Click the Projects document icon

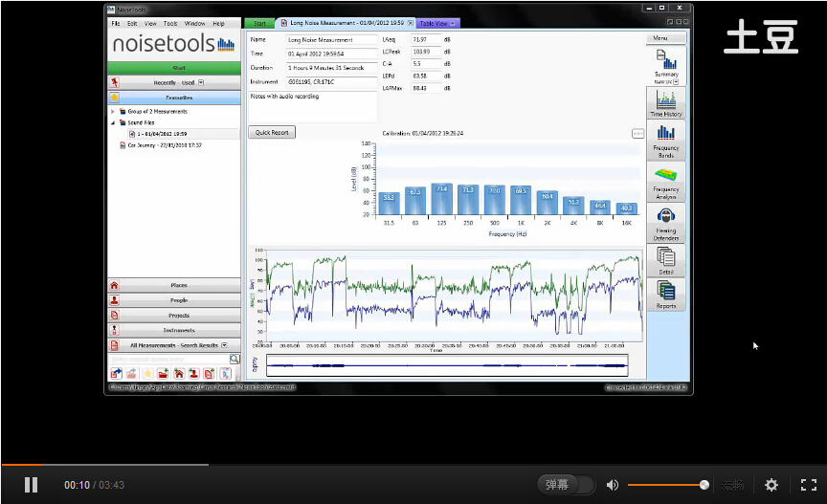(115, 316)
